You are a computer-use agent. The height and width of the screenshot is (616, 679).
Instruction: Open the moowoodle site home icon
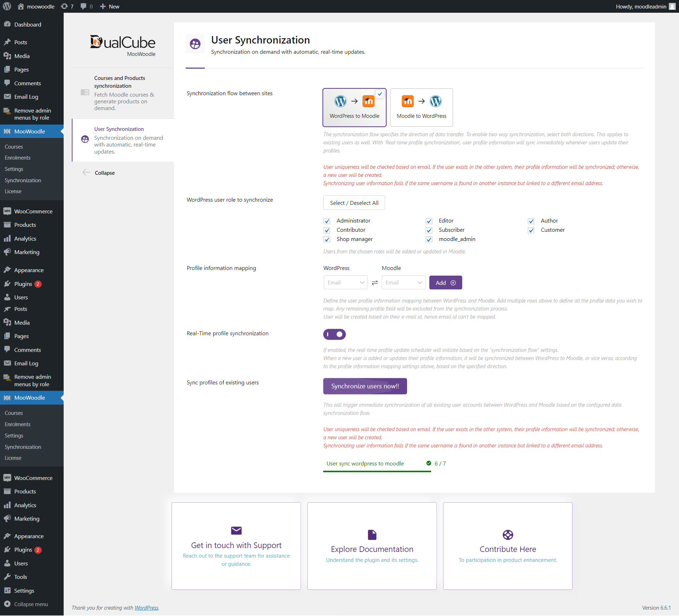[x=21, y=6]
